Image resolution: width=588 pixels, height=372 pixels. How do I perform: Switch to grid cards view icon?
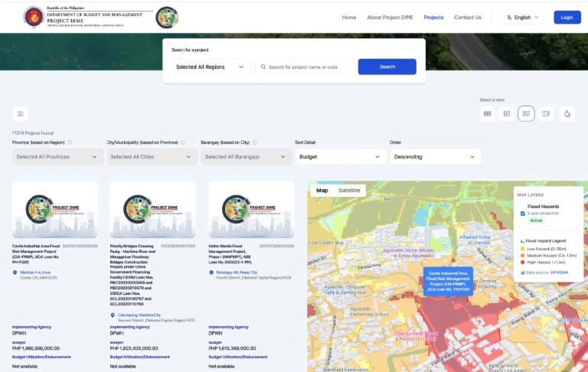click(x=507, y=113)
